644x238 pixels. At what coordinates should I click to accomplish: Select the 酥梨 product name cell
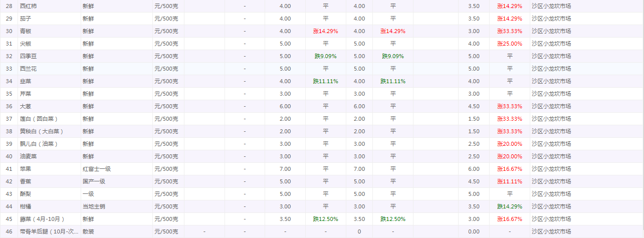coord(25,194)
